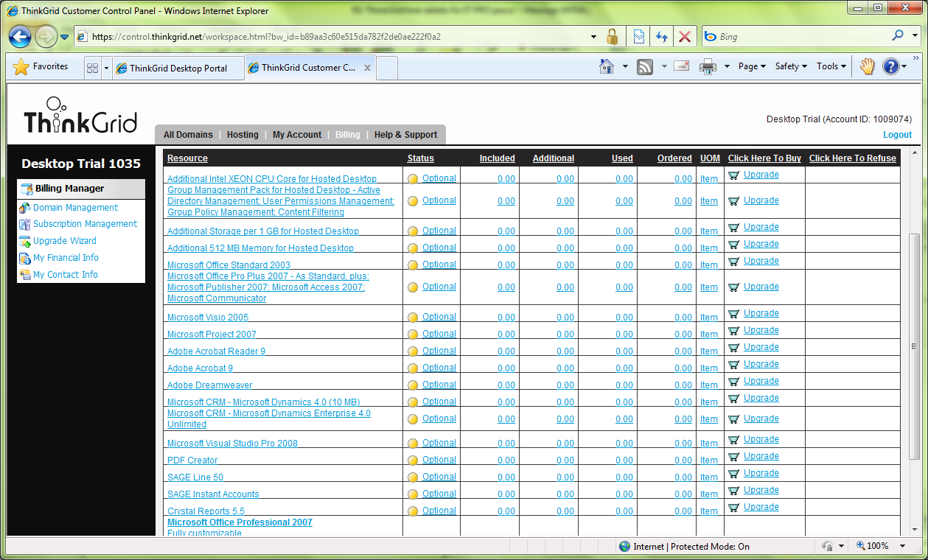
Task: Click yellow status dot for Microsoft Visio 2005
Action: [413, 318]
